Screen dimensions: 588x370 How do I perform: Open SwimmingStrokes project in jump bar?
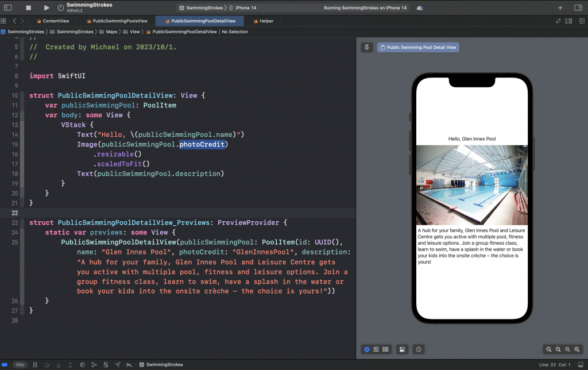22,32
